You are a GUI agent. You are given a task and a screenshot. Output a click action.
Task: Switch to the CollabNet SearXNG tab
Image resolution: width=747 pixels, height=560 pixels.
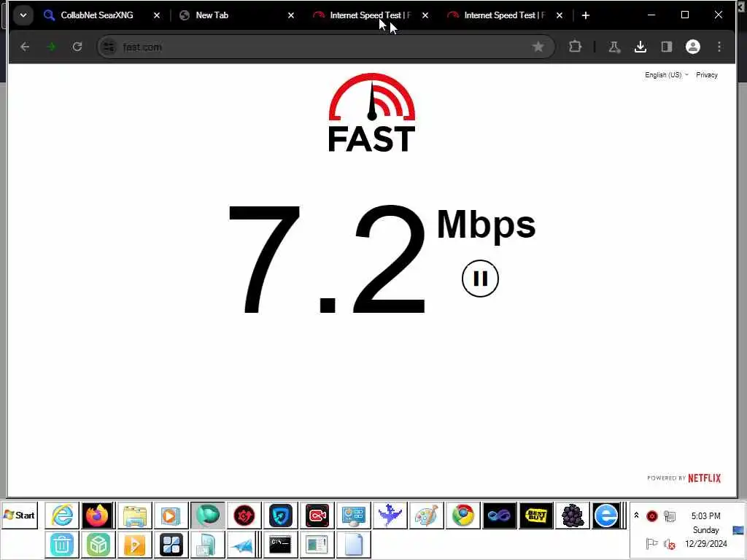97,15
